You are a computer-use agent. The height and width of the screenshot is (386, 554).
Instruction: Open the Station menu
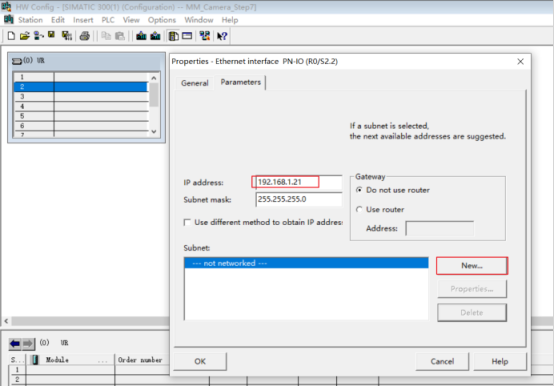pyautogui.click(x=30, y=20)
